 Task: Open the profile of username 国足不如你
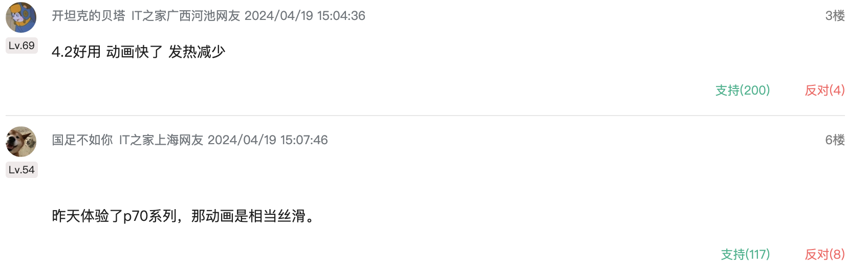82,140
